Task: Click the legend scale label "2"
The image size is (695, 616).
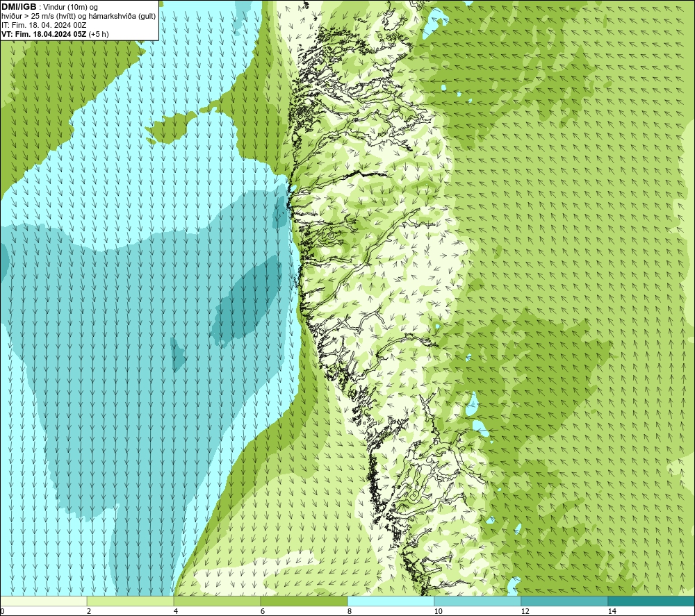Action: pyautogui.click(x=89, y=611)
